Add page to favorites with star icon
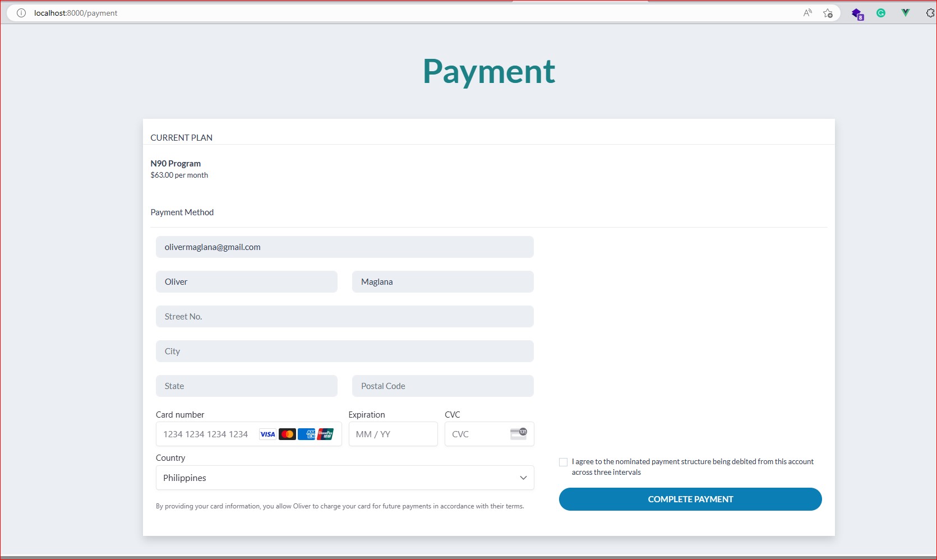 point(828,13)
